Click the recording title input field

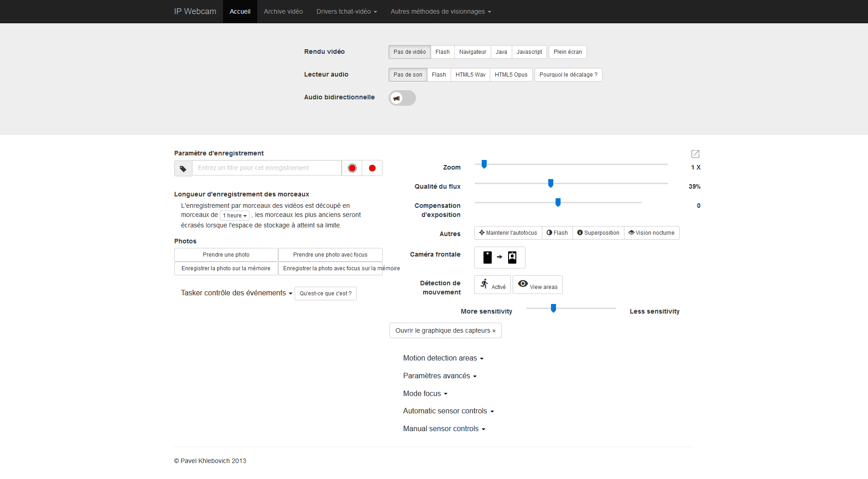pyautogui.click(x=267, y=168)
